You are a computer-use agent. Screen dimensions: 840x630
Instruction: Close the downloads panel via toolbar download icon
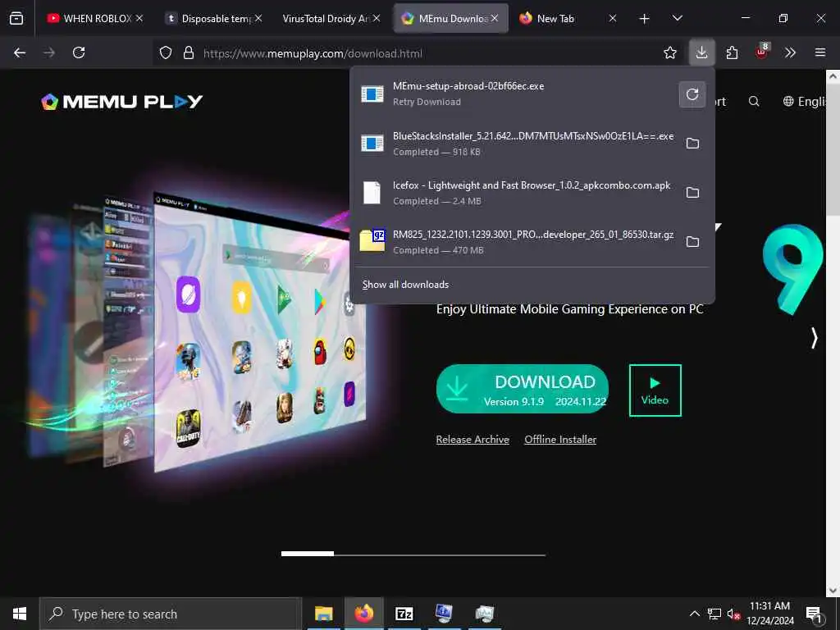702,52
